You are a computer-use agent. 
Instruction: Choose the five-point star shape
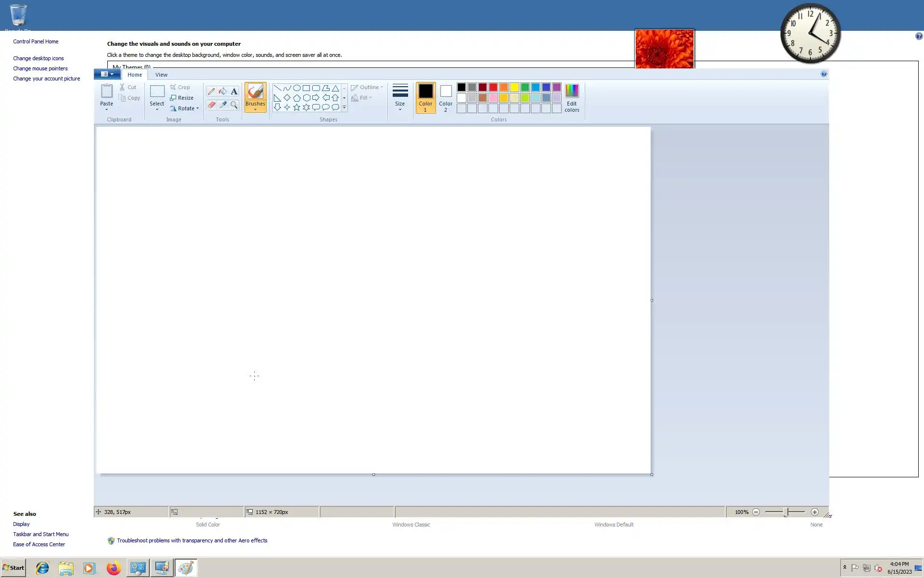(x=296, y=107)
